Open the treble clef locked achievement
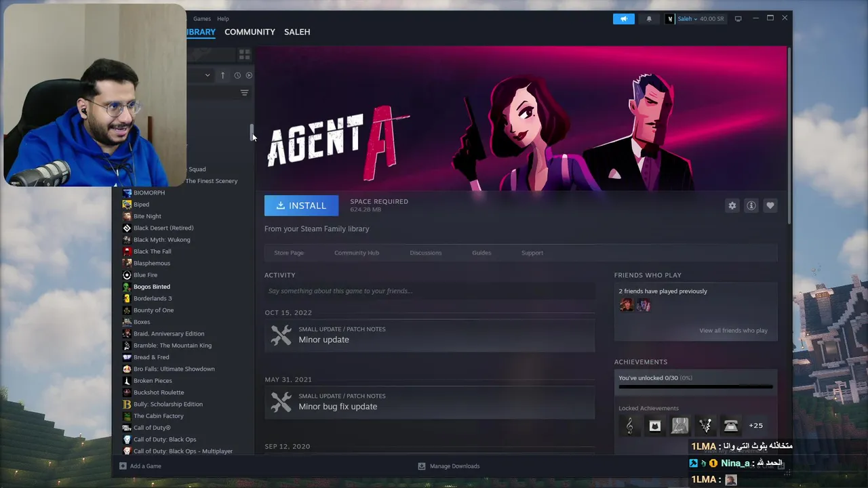 tap(629, 426)
